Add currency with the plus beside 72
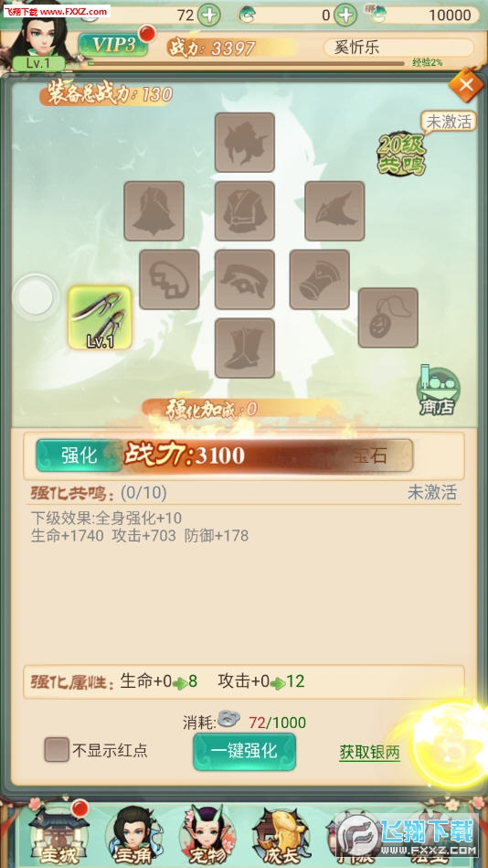The height and width of the screenshot is (868, 488). [x=209, y=15]
